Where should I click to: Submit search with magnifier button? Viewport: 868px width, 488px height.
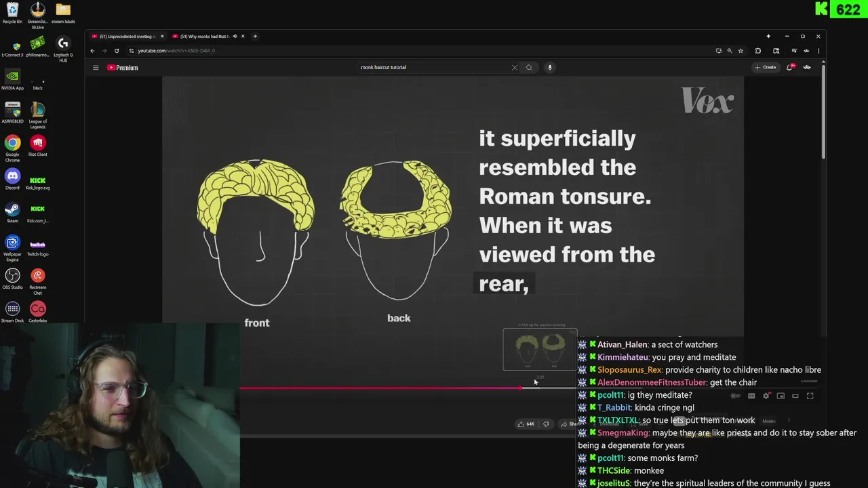(530, 67)
